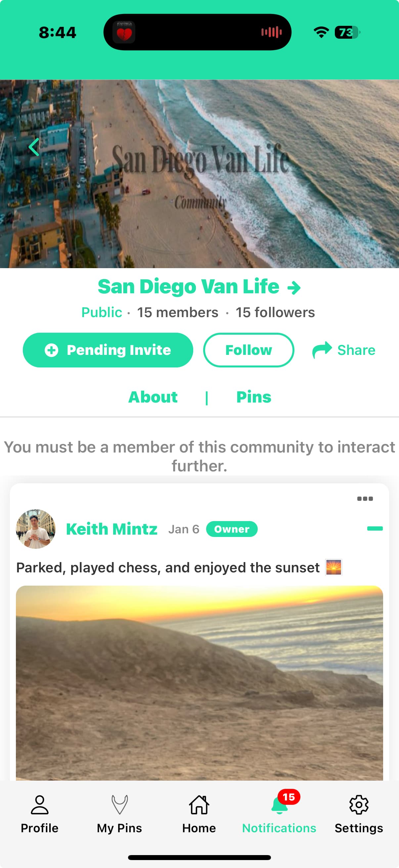The width and height of the screenshot is (399, 868).
Task: Tap the Public community label
Action: pyautogui.click(x=102, y=313)
